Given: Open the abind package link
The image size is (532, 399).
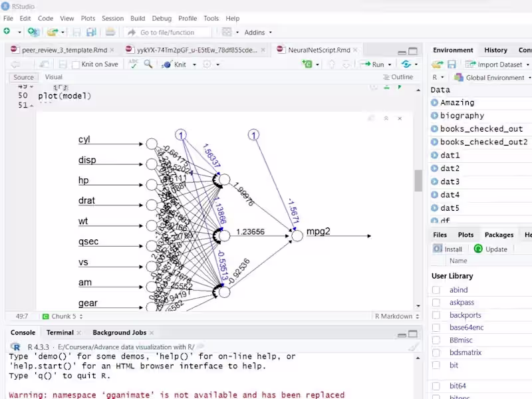Looking at the screenshot, I should pyautogui.click(x=458, y=290).
